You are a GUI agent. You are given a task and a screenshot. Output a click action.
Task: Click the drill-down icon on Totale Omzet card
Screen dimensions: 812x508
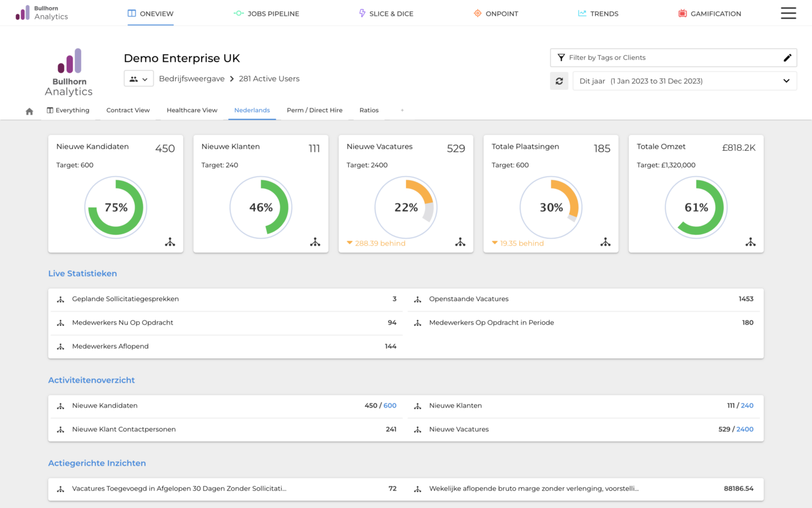(x=751, y=242)
